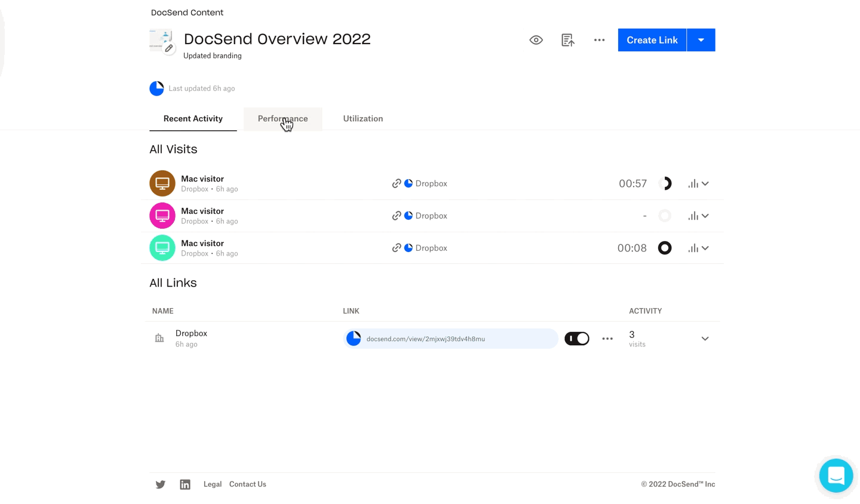Open the chat support bubble
860x504 pixels.
click(836, 475)
